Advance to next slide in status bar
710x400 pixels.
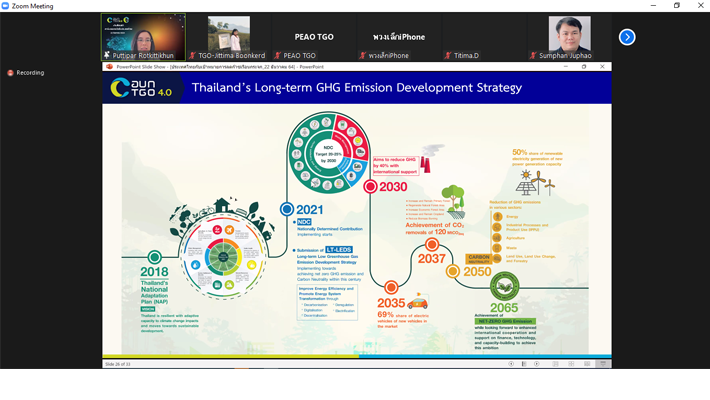click(536, 364)
